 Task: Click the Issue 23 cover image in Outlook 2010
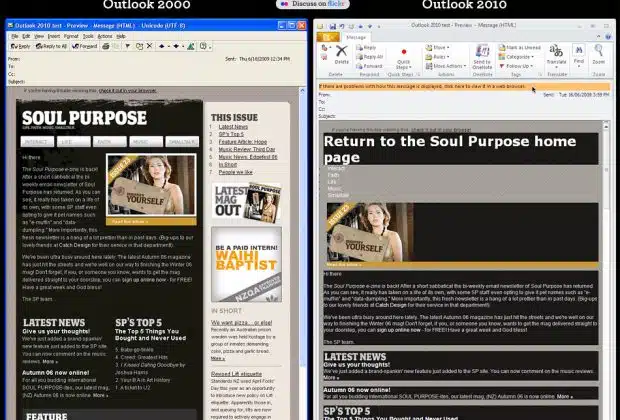(370, 232)
